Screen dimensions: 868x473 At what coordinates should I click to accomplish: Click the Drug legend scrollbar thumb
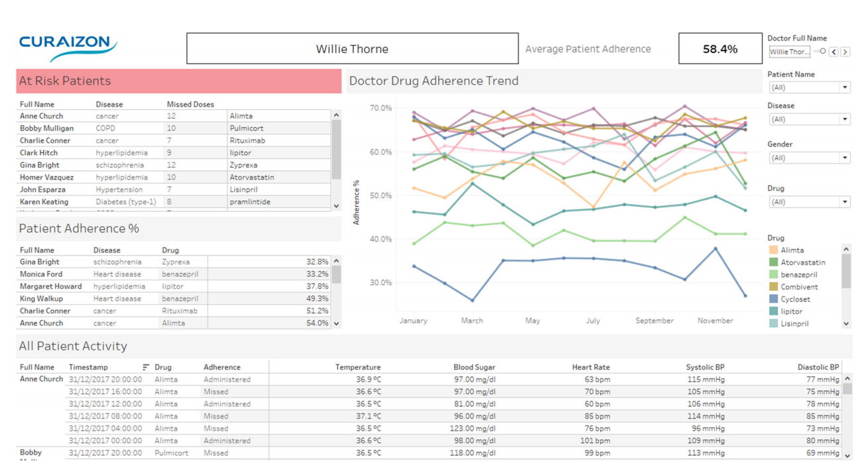coord(846,271)
